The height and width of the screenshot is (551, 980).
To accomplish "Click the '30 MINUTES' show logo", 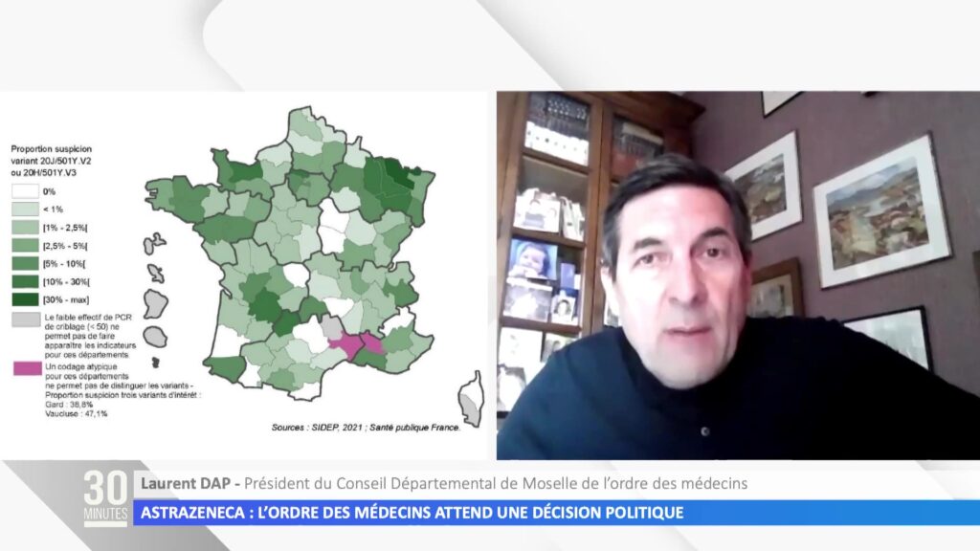I will pyautogui.click(x=105, y=497).
